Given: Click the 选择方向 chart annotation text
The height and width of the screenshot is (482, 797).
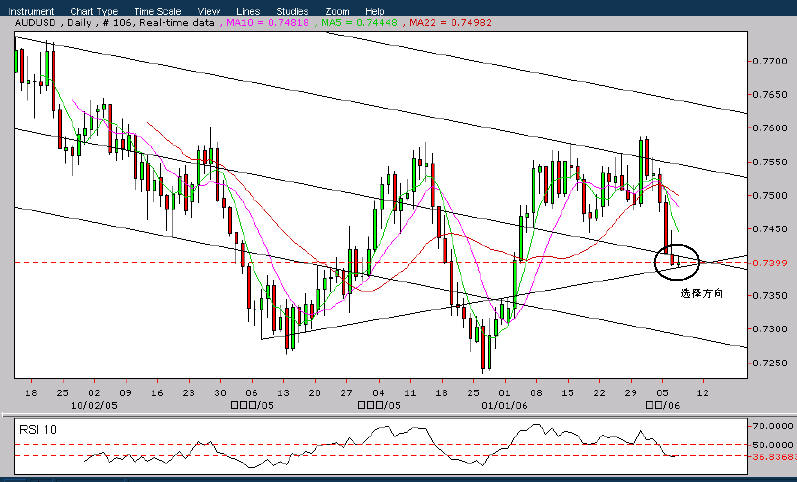Looking at the screenshot, I should (701, 293).
